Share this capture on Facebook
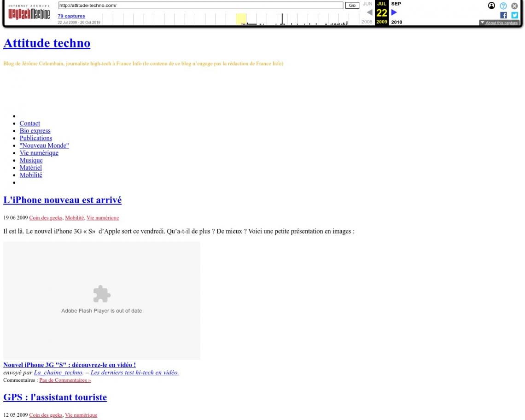Screen dimensions: 525x420 point(503,15)
